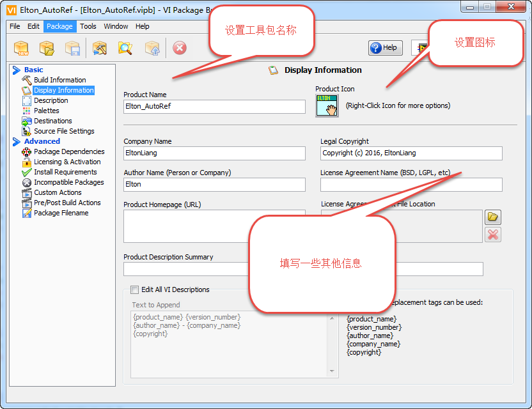Open Description settings page
This screenshot has width=532, height=409.
(x=51, y=100)
